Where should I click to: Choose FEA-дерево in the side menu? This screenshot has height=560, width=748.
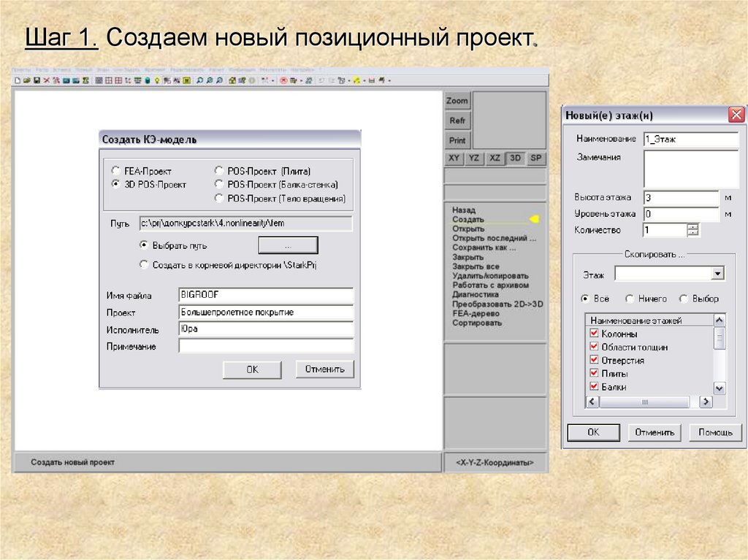tap(476, 313)
